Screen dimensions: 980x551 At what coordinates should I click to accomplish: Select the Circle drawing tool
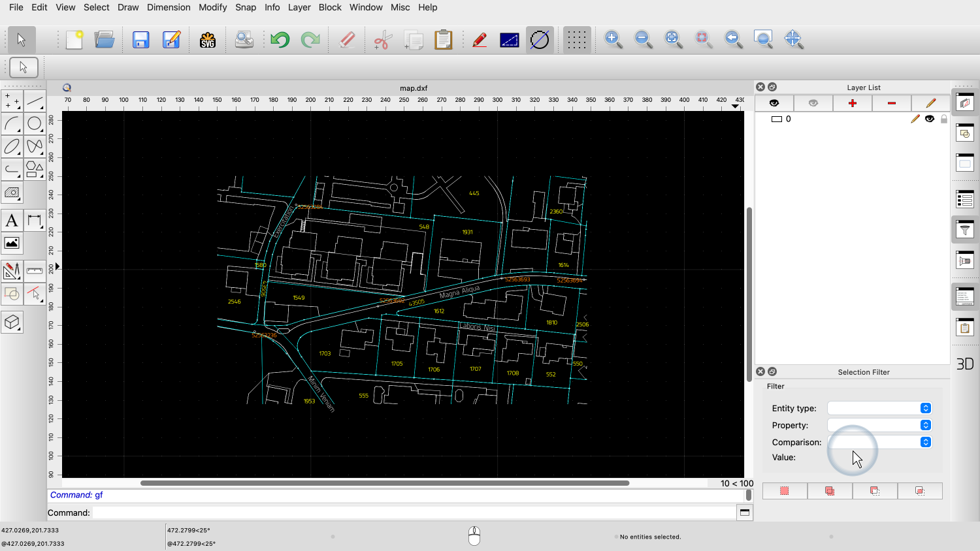pos(35,123)
